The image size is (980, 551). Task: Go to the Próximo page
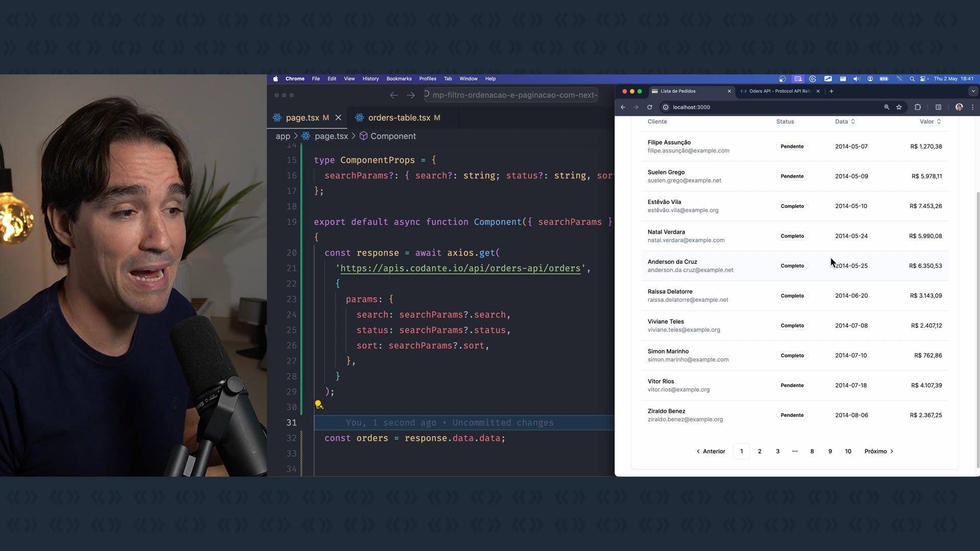coord(878,451)
